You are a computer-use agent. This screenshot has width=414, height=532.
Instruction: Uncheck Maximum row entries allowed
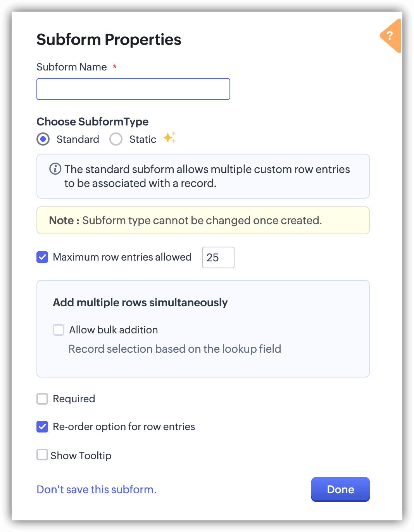42,257
